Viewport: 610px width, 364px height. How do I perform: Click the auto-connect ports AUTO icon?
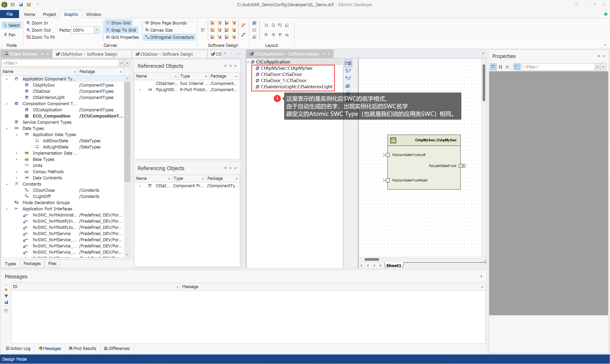click(254, 23)
